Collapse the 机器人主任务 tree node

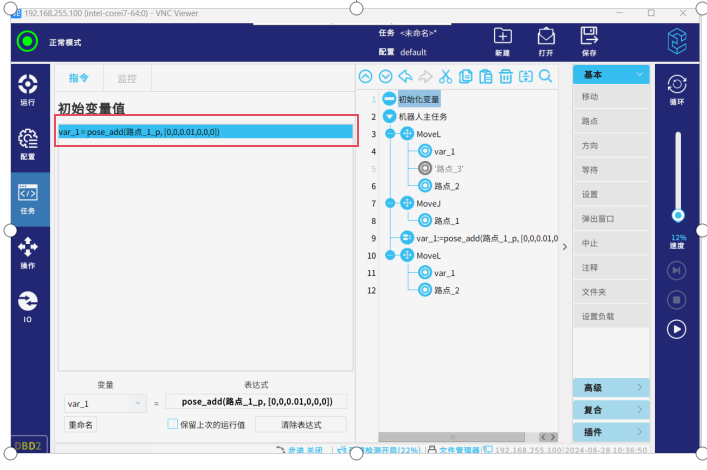pos(389,116)
